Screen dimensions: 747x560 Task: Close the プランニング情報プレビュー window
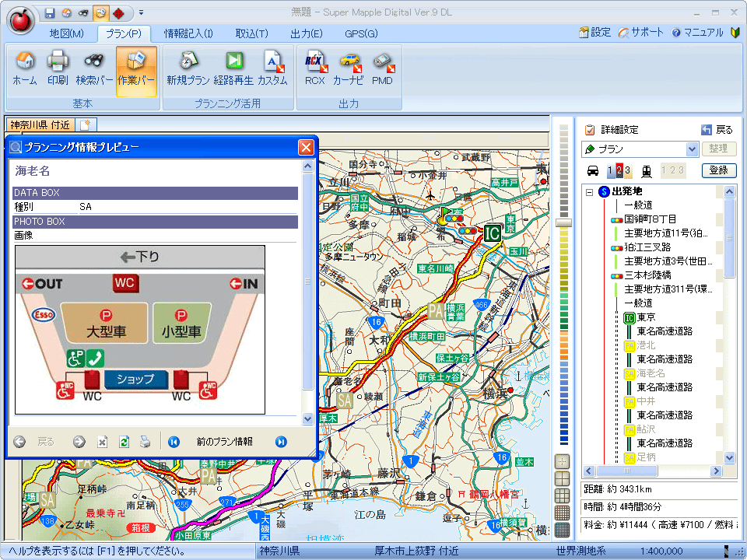(x=306, y=147)
